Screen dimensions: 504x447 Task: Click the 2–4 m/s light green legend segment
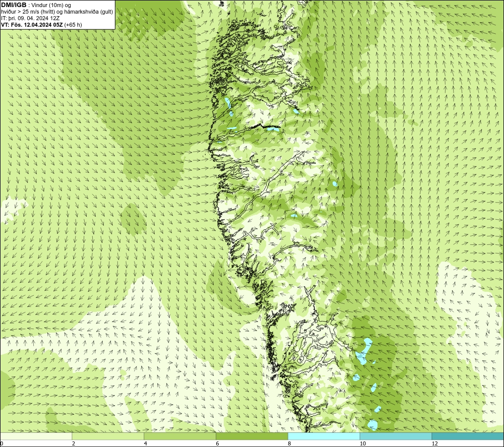(x=108, y=436)
